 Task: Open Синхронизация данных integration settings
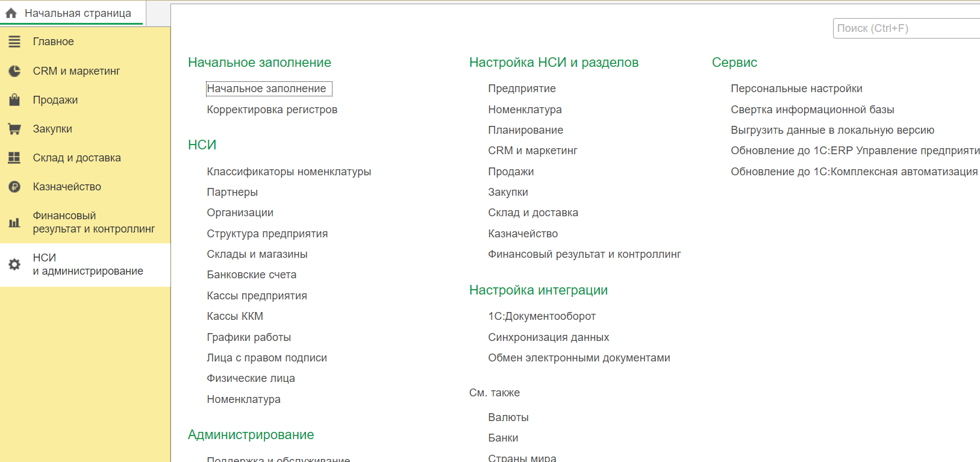[x=548, y=337]
